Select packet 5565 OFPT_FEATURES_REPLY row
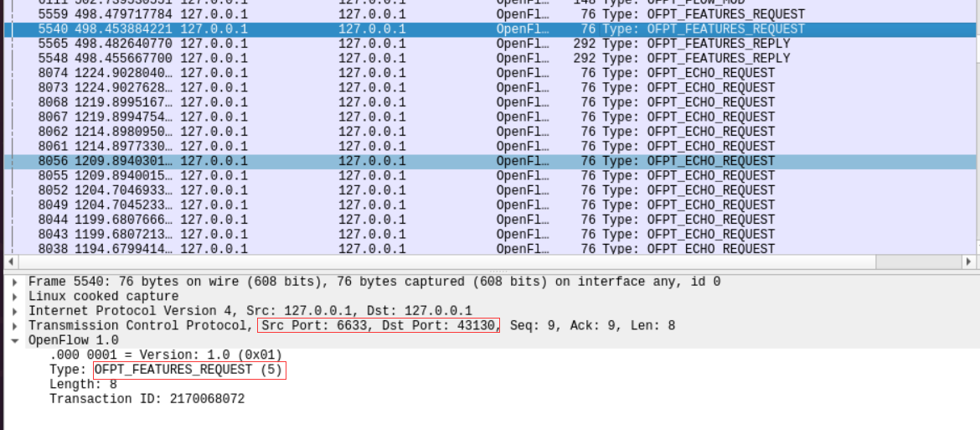The height and width of the screenshot is (430, 980). [490, 44]
